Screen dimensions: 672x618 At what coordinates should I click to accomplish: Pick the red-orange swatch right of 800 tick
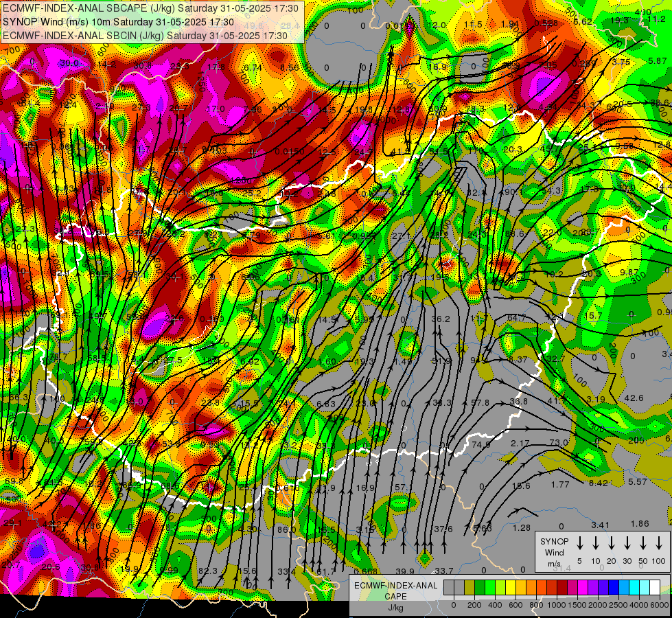[x=542, y=587]
